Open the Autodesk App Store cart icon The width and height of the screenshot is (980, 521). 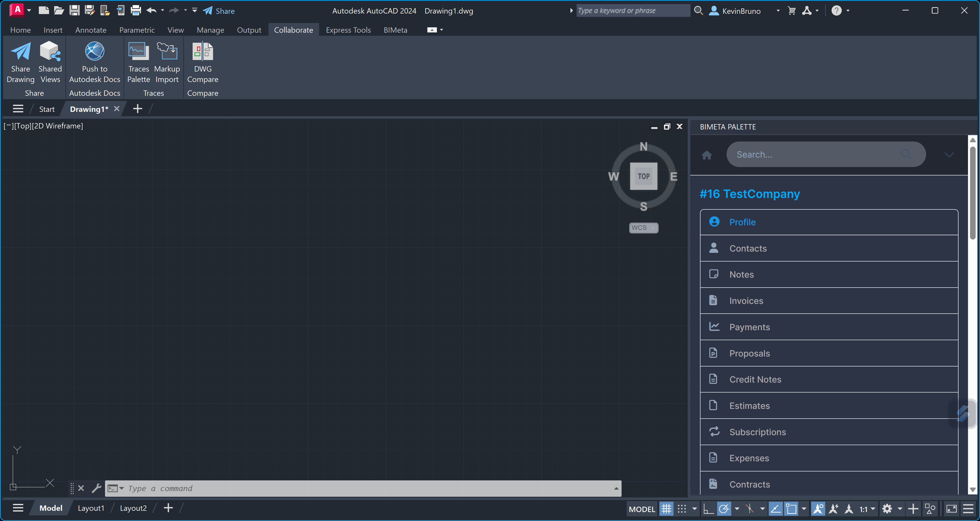[792, 11]
